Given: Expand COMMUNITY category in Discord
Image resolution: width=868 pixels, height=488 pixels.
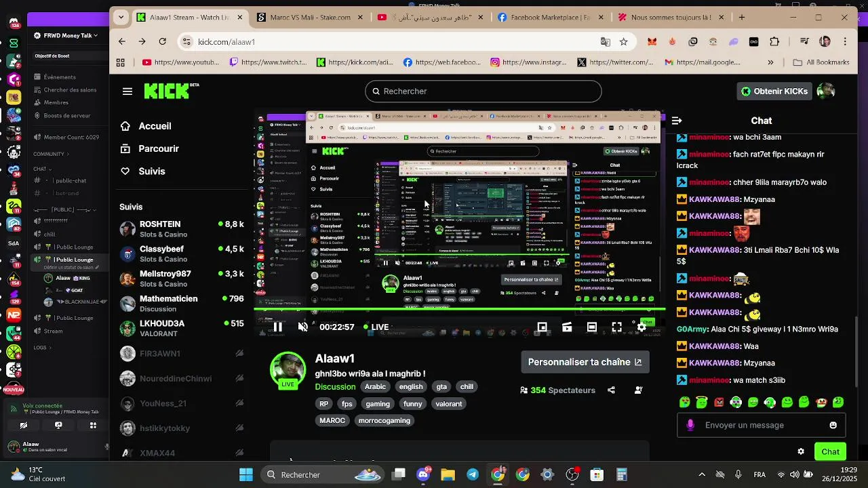Looking at the screenshot, I should [51, 154].
